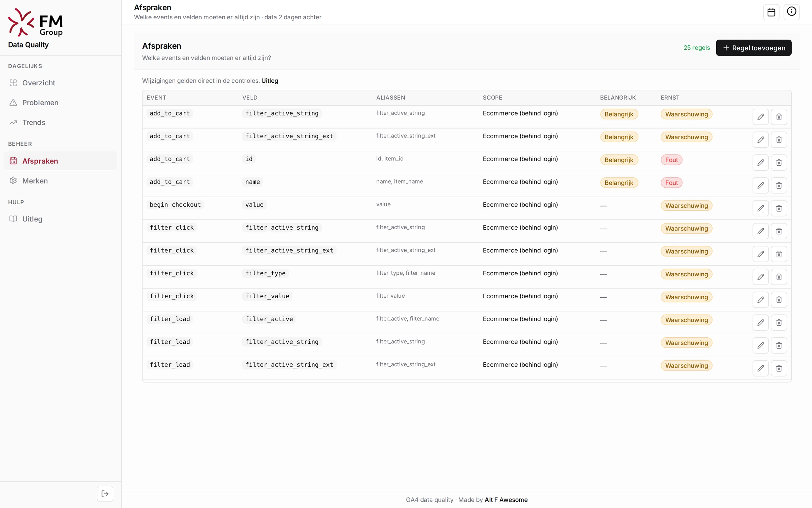Select Afspraken in the sidebar
Screen dimensions: 812x508
61,161
